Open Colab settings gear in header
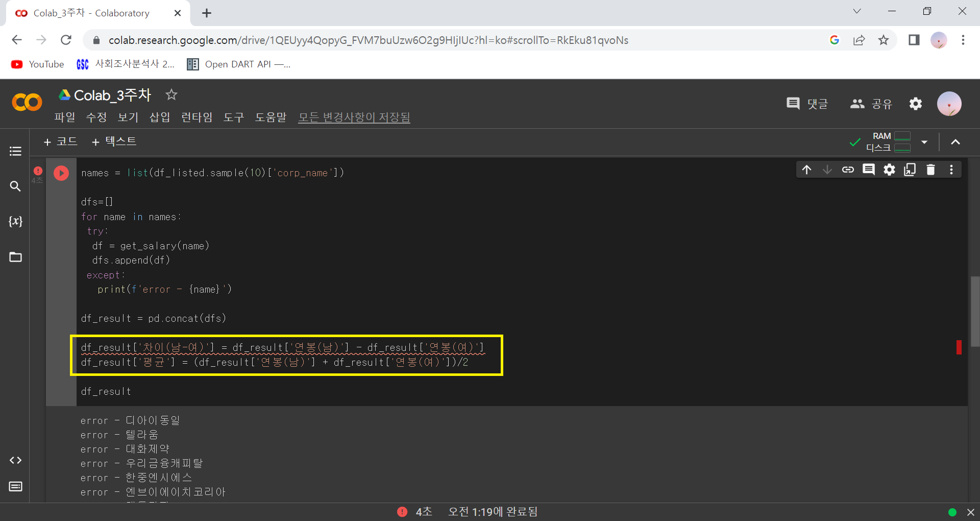This screenshot has width=980, height=521. 916,104
